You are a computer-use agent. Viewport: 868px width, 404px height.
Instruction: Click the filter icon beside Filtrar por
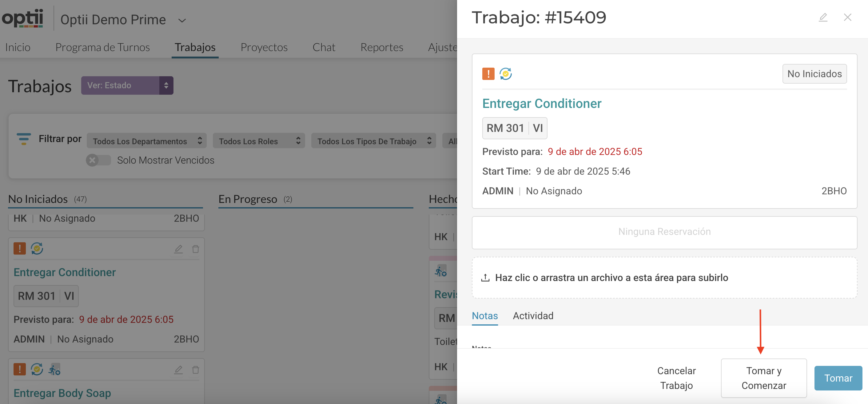point(24,139)
